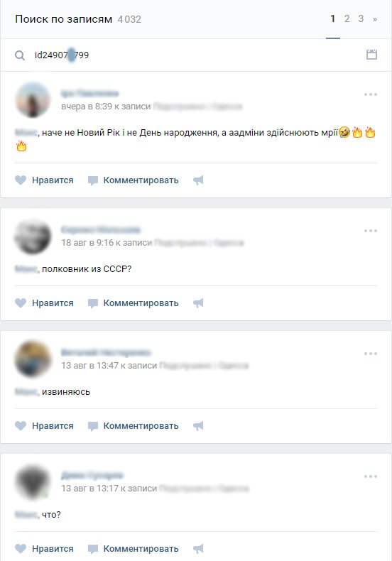Like the post from вчера в 8:39
Screen dimensions: 392x561
coord(44,180)
